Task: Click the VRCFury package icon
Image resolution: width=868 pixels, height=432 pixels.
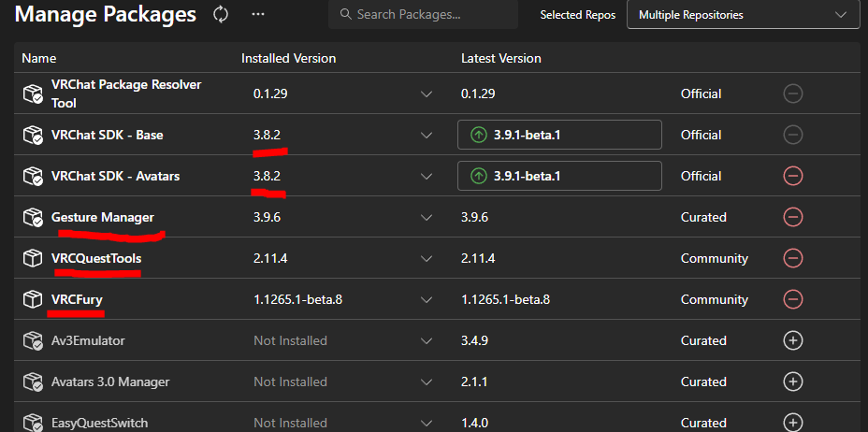Action: 33,299
